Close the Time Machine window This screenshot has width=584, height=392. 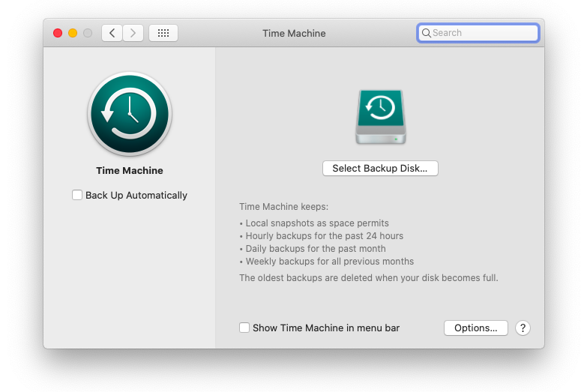[x=58, y=33]
